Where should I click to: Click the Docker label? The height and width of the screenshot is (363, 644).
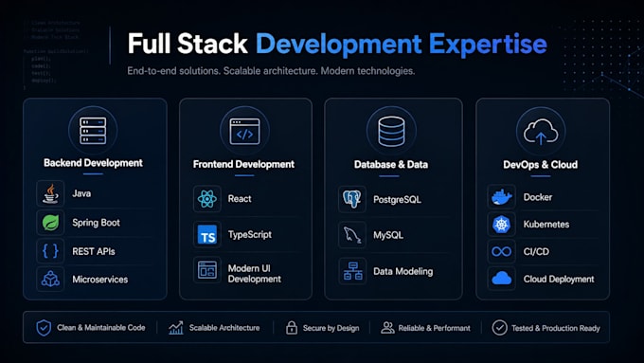(x=538, y=197)
